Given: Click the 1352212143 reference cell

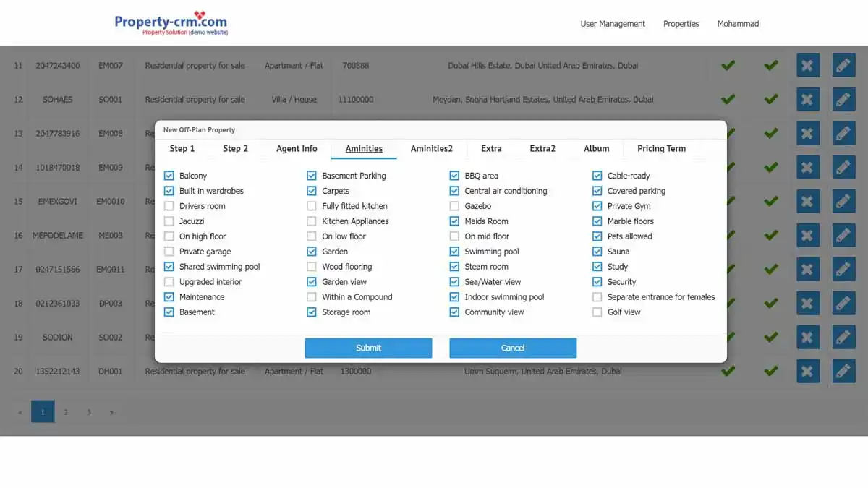Looking at the screenshot, I should point(58,371).
